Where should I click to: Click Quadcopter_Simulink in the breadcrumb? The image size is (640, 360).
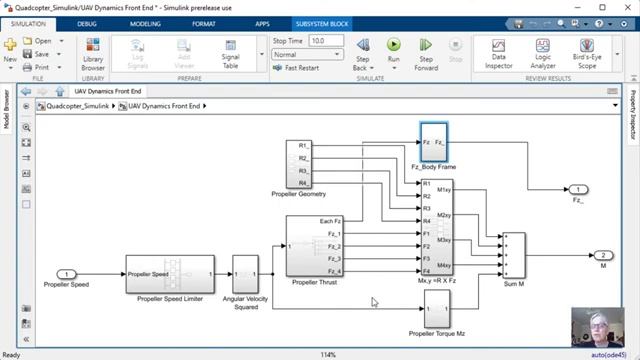click(78, 106)
